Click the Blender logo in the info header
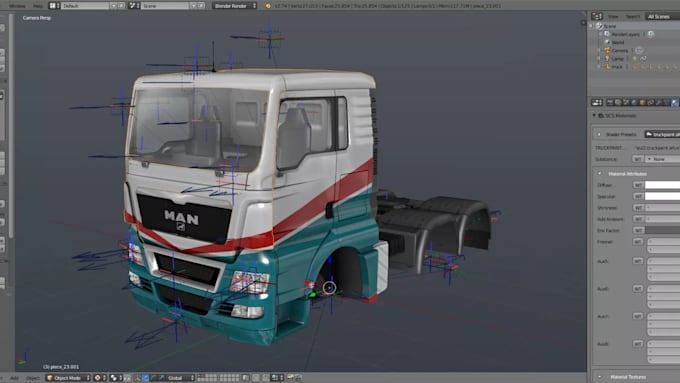The image size is (680, 383). coord(268,6)
